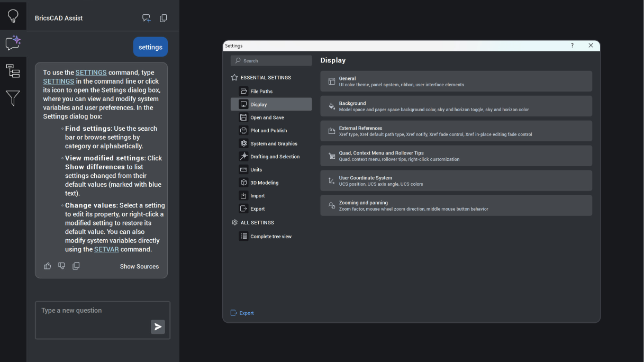The width and height of the screenshot is (644, 362).
Task: Expand the User Coordinate System card
Action: pyautogui.click(x=456, y=181)
